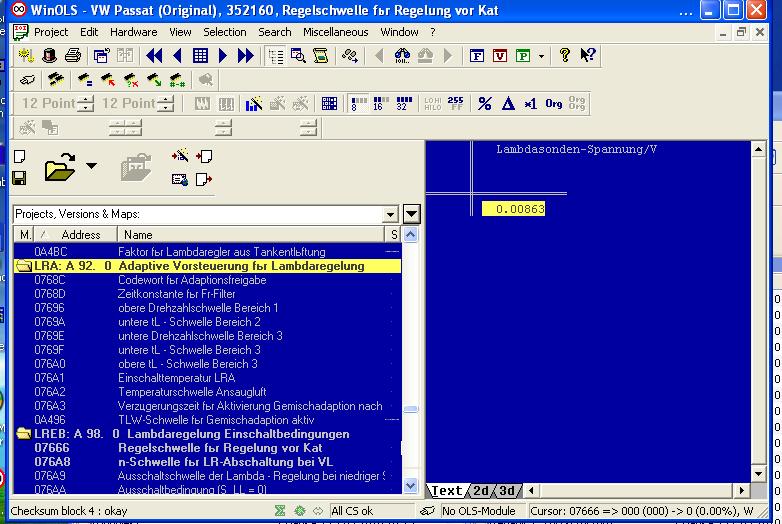Click the yellow 0.00863 value cell
This screenshot has width=782, height=524.
point(514,209)
